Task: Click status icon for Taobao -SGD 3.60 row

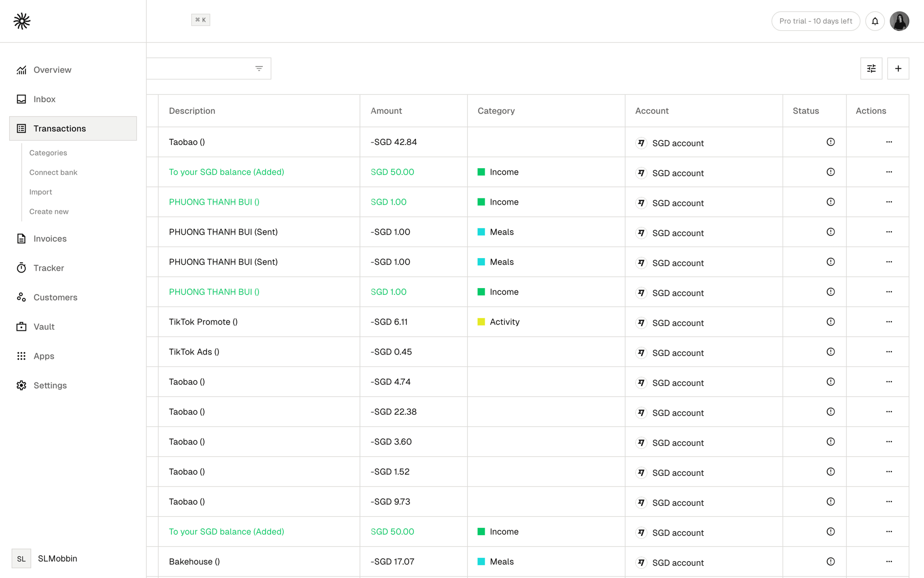Action: (x=831, y=442)
